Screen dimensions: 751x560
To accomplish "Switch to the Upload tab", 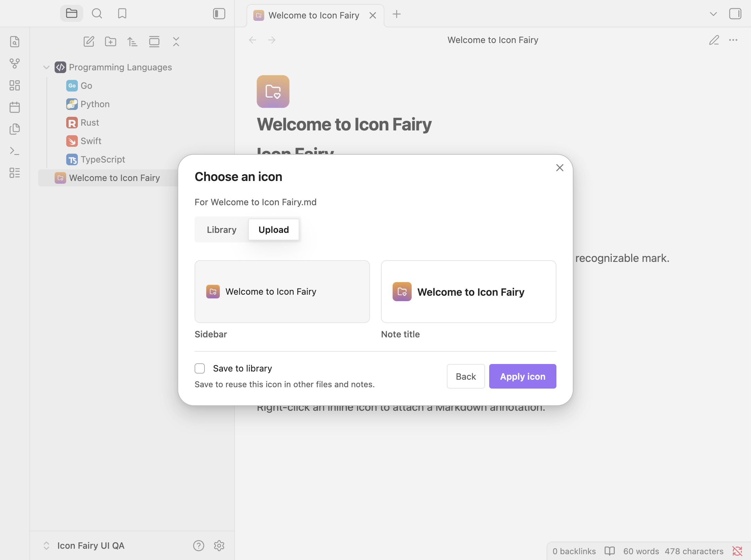I will (274, 229).
